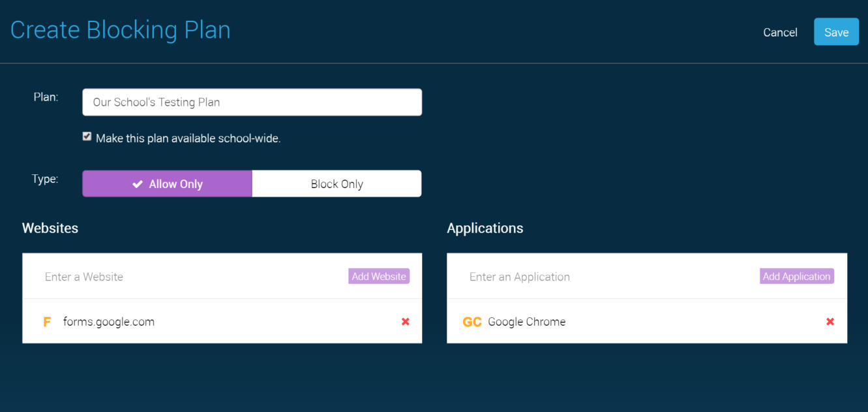Remove Google Chrome with its red X
This screenshot has width=868, height=412.
pyautogui.click(x=830, y=321)
